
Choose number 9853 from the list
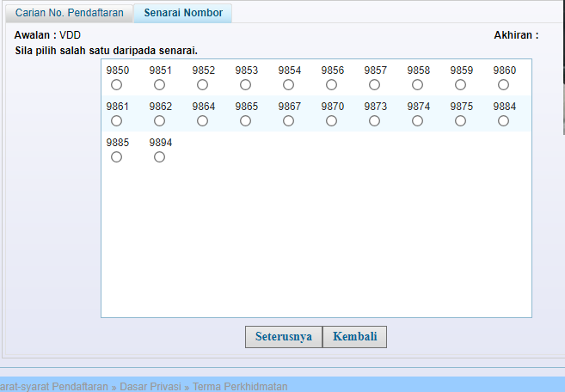245,85
